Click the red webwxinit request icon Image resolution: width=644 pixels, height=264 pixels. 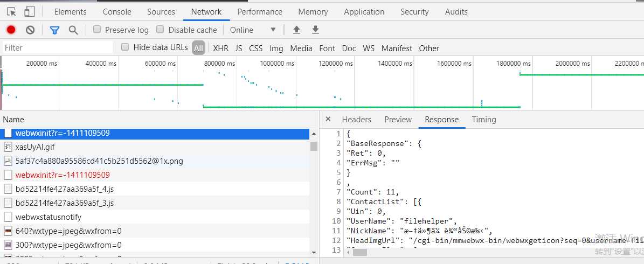[8, 175]
